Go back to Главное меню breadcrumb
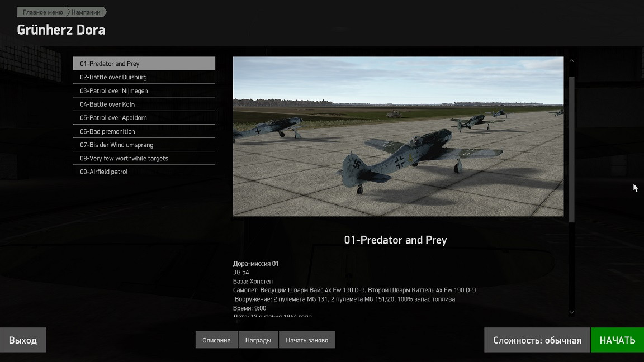 click(42, 12)
